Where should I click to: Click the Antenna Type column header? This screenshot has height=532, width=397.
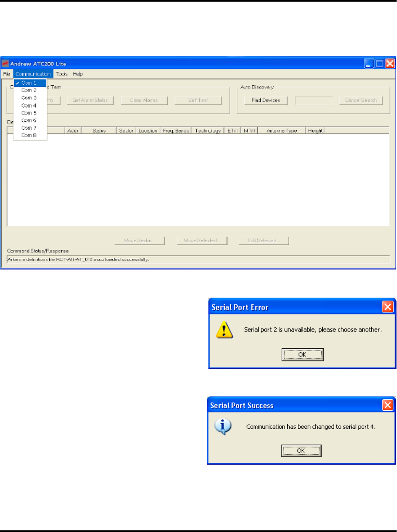pos(282,131)
